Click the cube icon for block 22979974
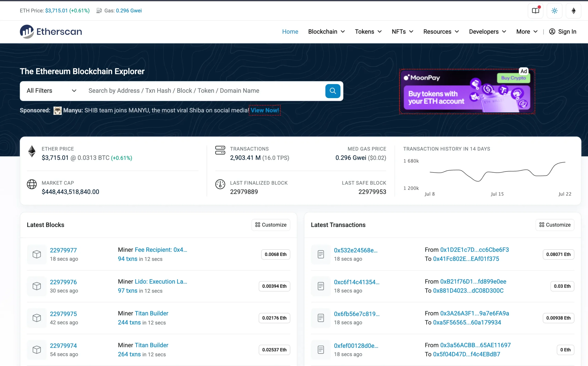This screenshot has height=366, width=588. pos(37,349)
